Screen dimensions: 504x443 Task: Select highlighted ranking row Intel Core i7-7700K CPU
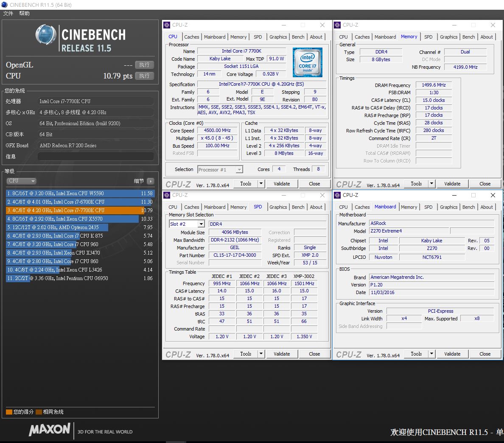pos(80,210)
